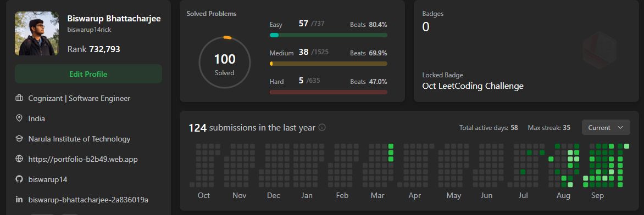
Task: Click the GitHub icon beside biswarup14
Action: point(19,179)
